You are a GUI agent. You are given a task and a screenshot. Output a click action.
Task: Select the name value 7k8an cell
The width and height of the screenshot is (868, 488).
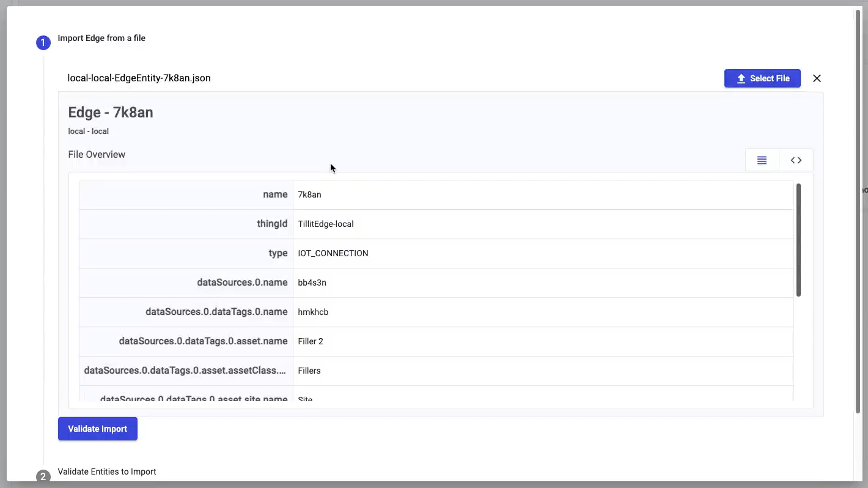click(309, 194)
